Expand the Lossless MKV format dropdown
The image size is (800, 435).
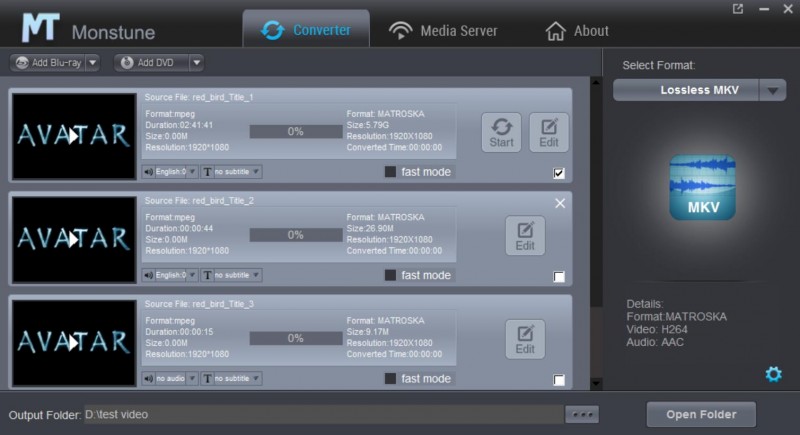tap(772, 90)
